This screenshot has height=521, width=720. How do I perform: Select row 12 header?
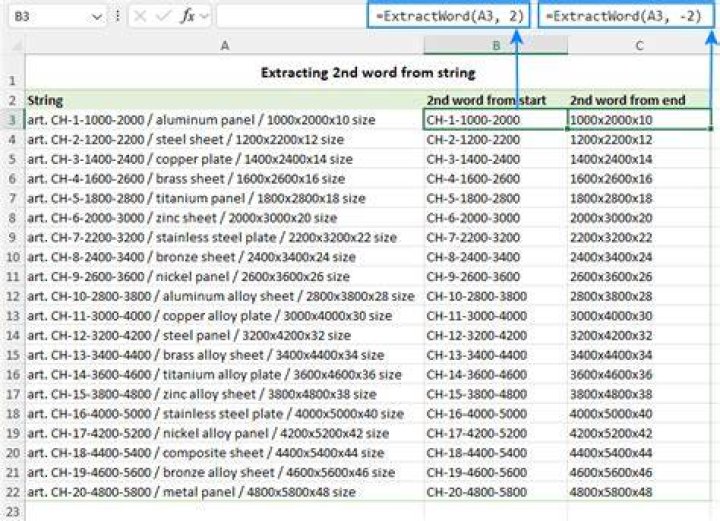click(12, 297)
